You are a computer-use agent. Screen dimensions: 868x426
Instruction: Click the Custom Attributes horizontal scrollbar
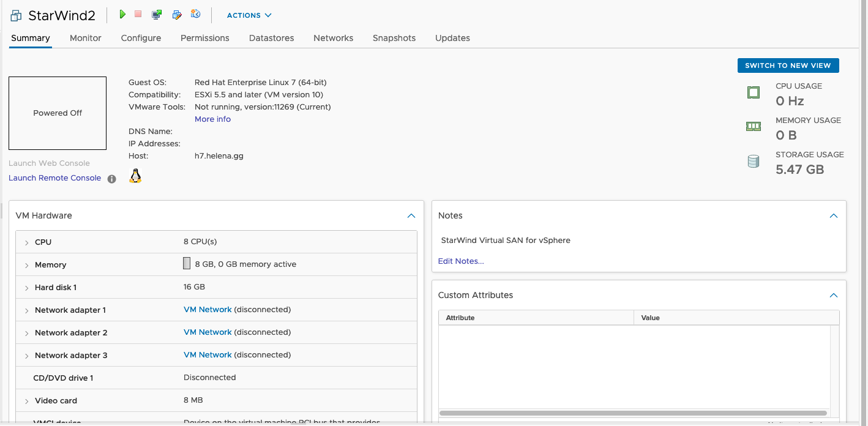tap(633, 413)
